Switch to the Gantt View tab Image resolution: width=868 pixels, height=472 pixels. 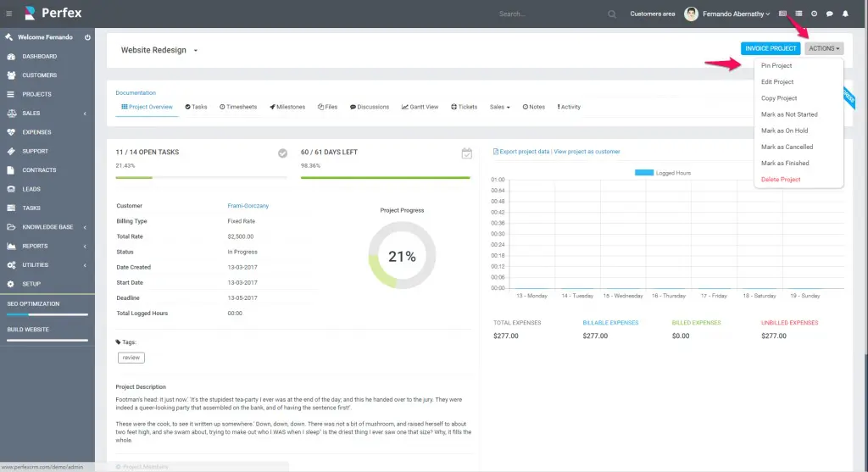(420, 107)
